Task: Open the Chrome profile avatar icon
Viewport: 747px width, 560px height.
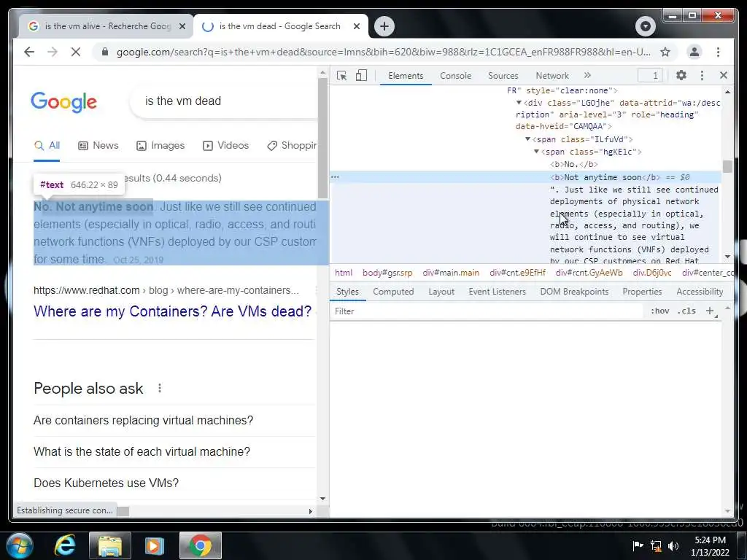Action: click(x=694, y=52)
